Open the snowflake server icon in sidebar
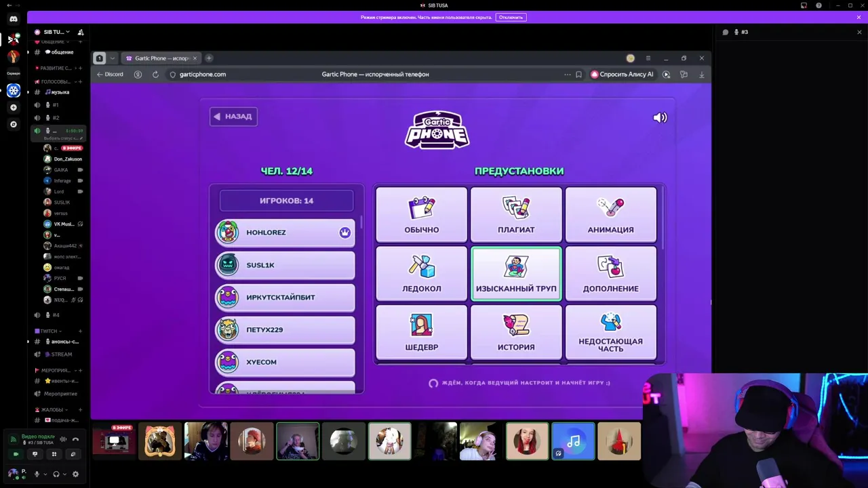This screenshot has height=488, width=868. point(14,90)
